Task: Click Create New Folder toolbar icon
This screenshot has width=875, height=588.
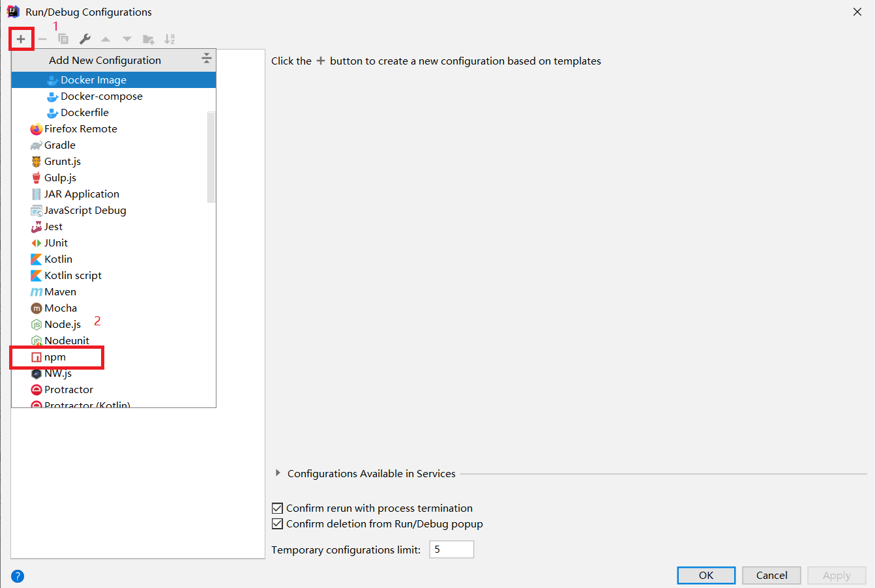Action: click(x=149, y=39)
